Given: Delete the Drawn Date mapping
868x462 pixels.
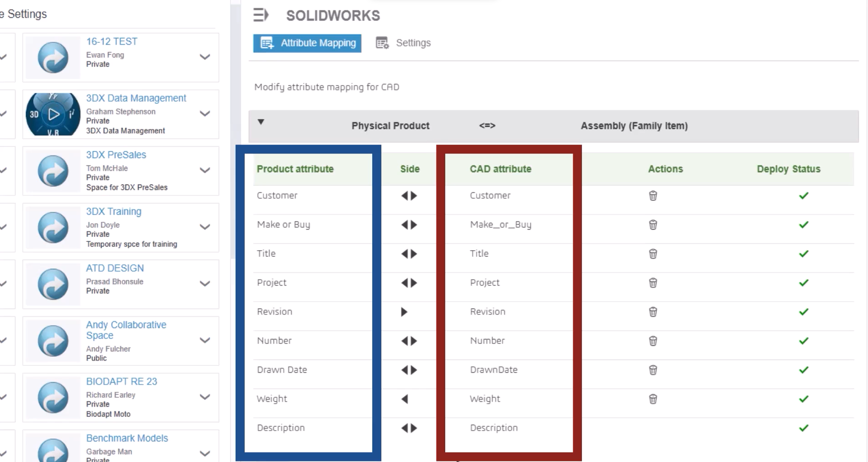Looking at the screenshot, I should tap(653, 370).
